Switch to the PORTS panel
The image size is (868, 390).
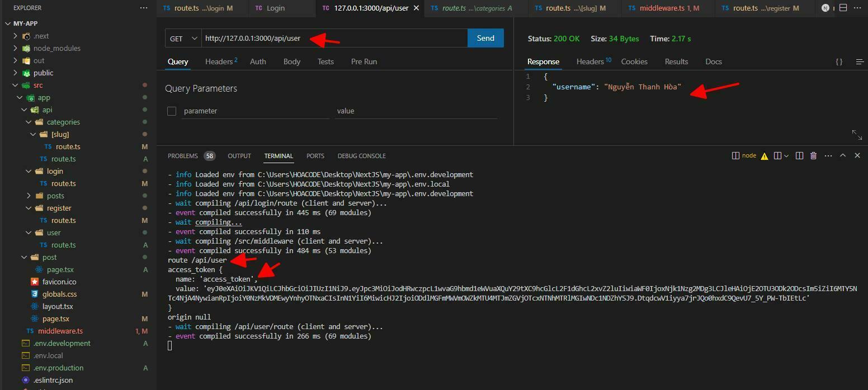pos(315,156)
